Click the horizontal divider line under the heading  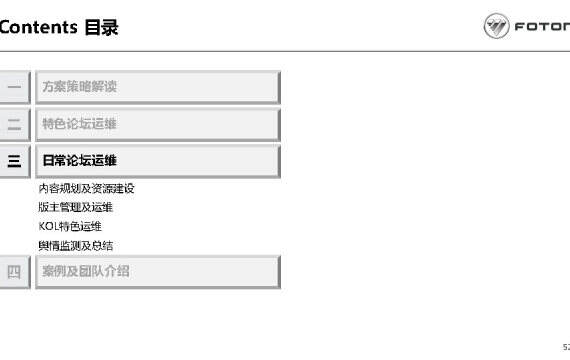pyautogui.click(x=285, y=51)
